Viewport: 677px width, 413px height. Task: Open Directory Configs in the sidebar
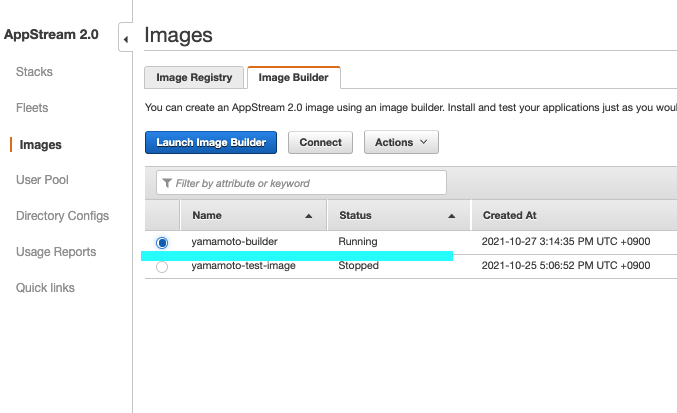63,216
